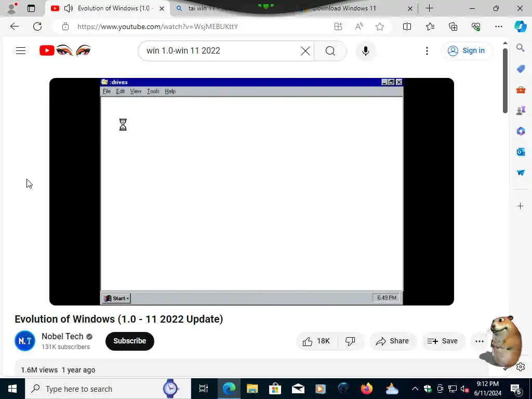Open the Windows Start menu

(x=12, y=389)
